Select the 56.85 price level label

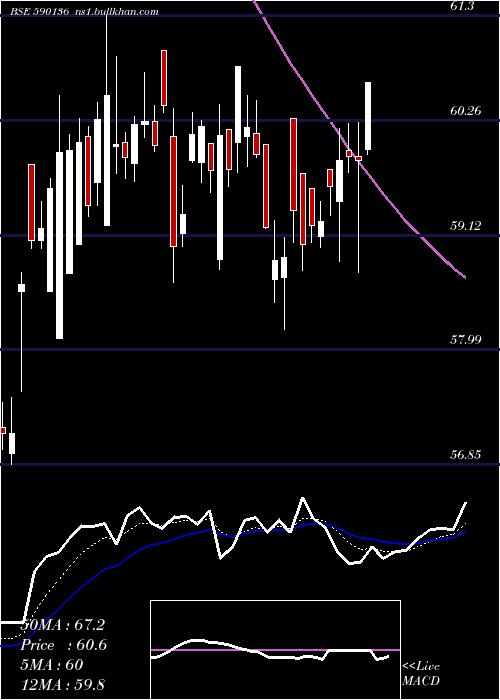tap(466, 455)
